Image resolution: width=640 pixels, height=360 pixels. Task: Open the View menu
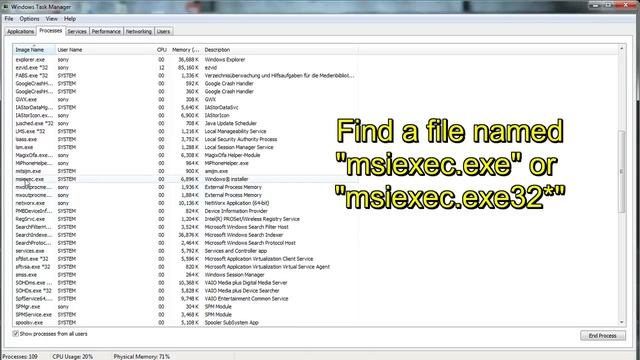51,19
